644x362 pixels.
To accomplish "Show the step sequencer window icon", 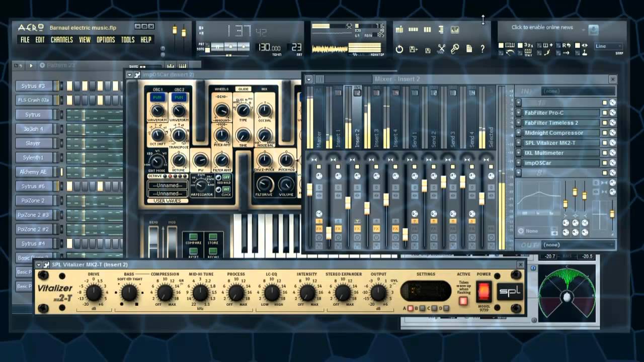I will pyautogui.click(x=413, y=30).
